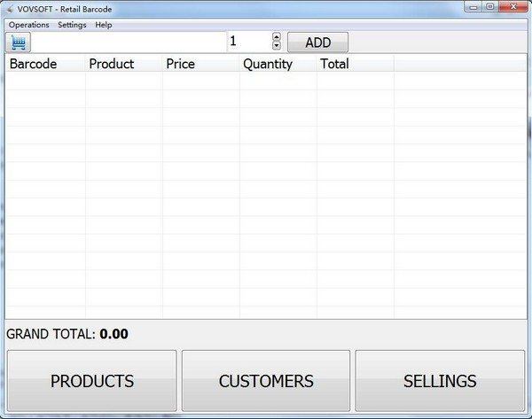Open the Operations menu
The width and height of the screenshot is (532, 419).
point(28,25)
